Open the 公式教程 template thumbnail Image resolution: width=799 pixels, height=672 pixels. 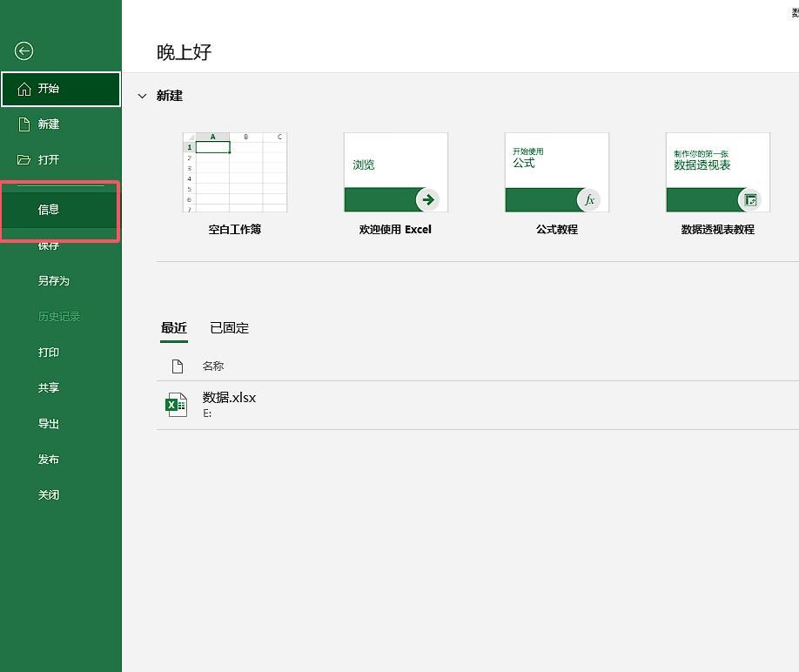[x=557, y=172]
